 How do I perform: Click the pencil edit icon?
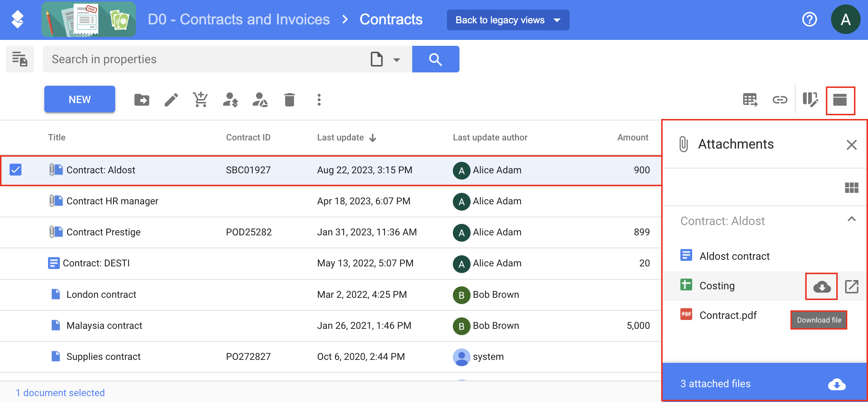tap(171, 100)
